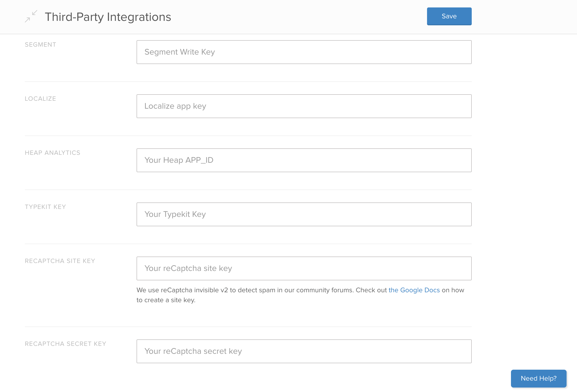Click into the Localize app key input

click(304, 106)
